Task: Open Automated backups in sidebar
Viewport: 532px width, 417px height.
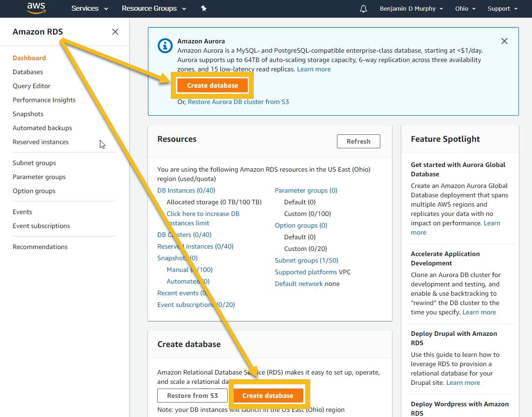Action: pos(42,128)
